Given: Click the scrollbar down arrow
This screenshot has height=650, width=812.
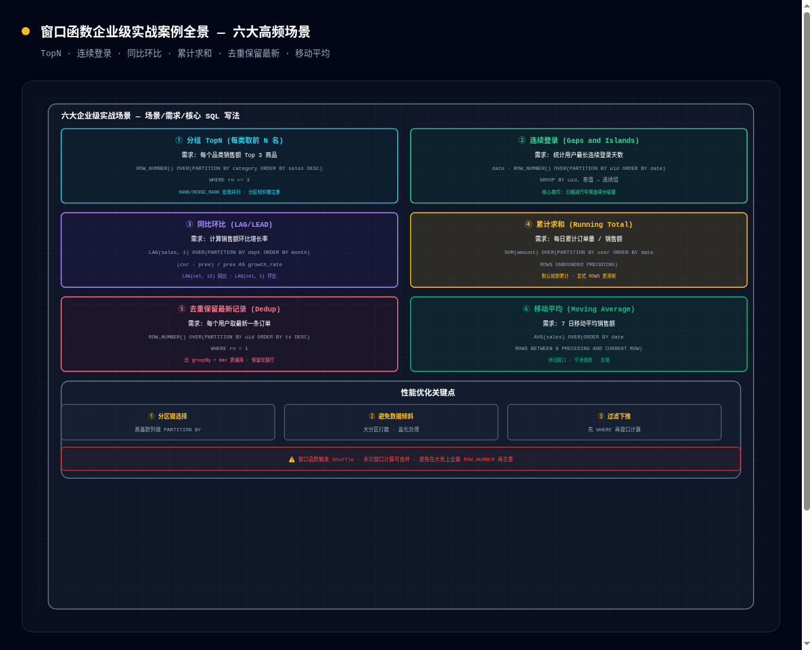Looking at the screenshot, I should pyautogui.click(x=807, y=644).
